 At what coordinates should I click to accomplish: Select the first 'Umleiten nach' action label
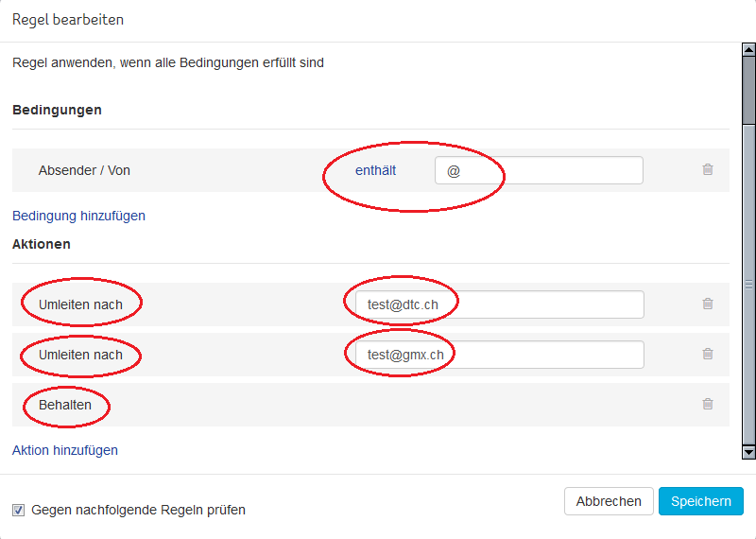point(80,304)
